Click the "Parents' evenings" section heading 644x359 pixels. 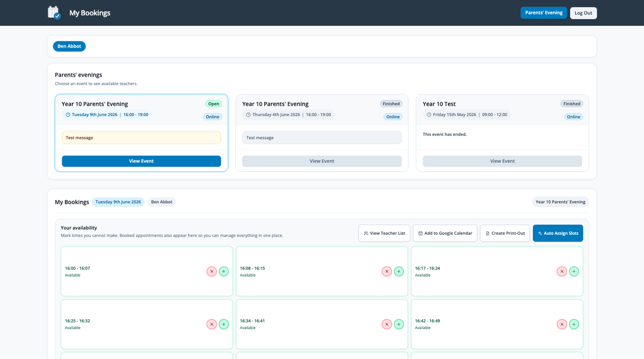78,75
